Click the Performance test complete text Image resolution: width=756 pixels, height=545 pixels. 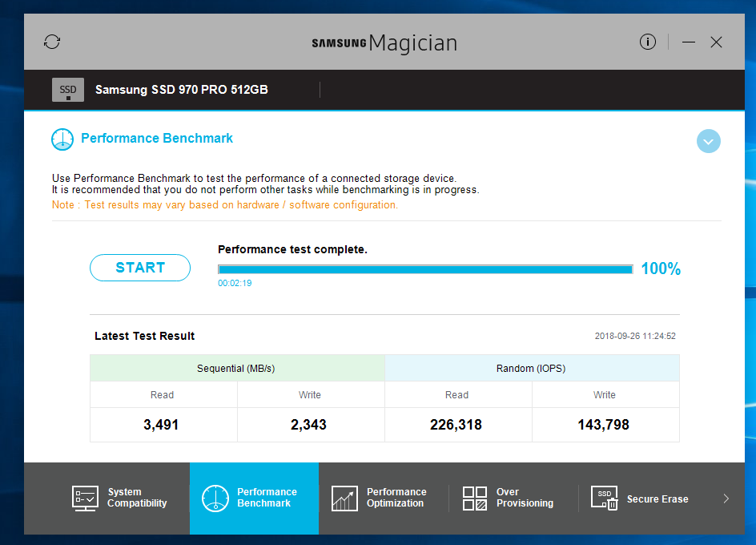292,249
